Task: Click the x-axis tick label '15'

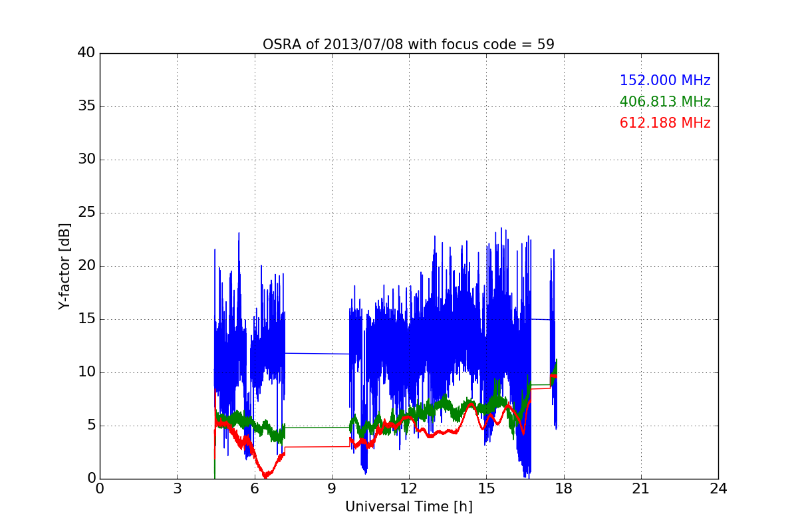Action: (x=486, y=489)
